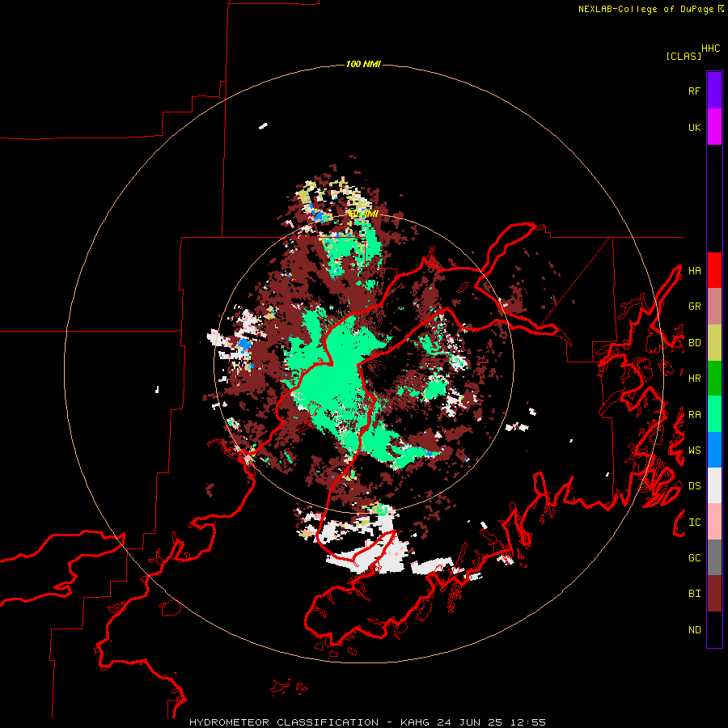Click the BI brown legend swatch

714,594
